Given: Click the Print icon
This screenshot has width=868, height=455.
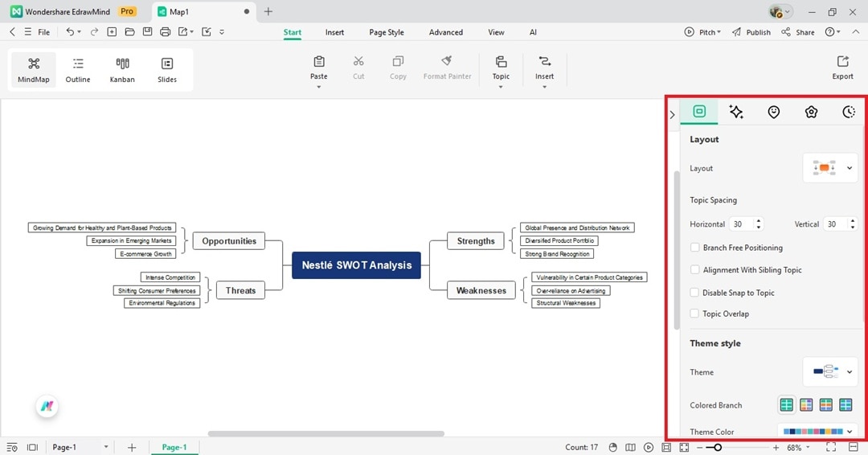Looking at the screenshot, I should [x=165, y=32].
